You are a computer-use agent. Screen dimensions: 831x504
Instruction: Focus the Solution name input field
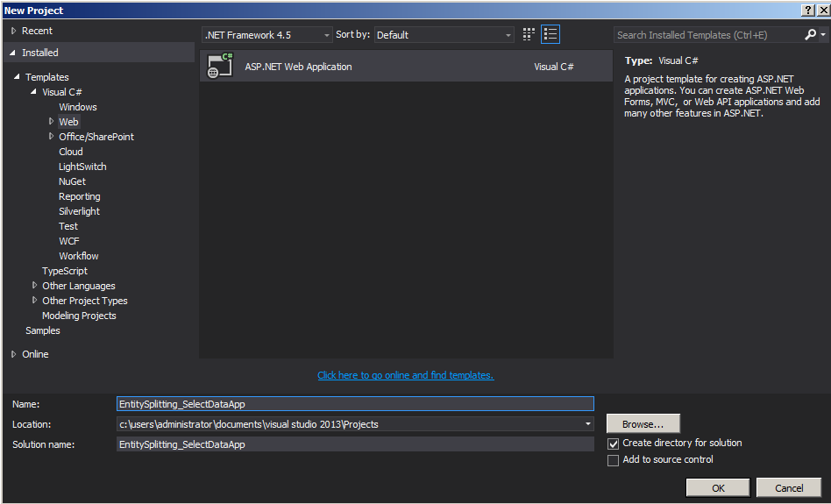355,444
